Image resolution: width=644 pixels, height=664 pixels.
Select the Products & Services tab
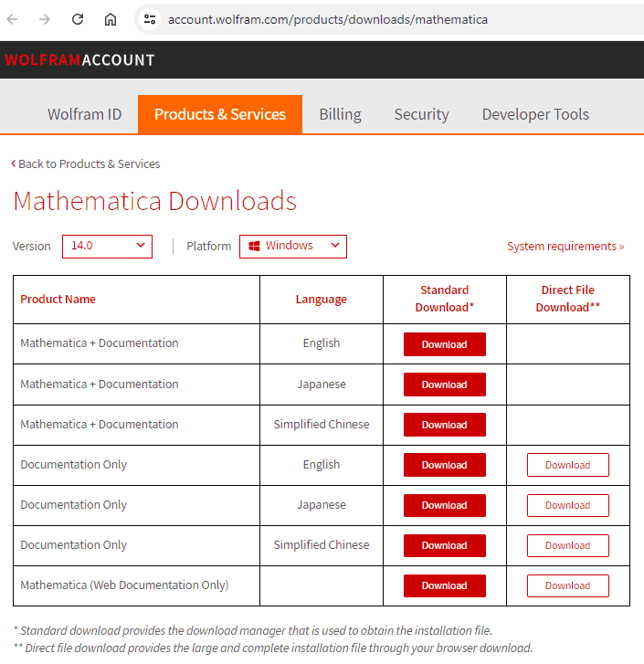tap(220, 114)
